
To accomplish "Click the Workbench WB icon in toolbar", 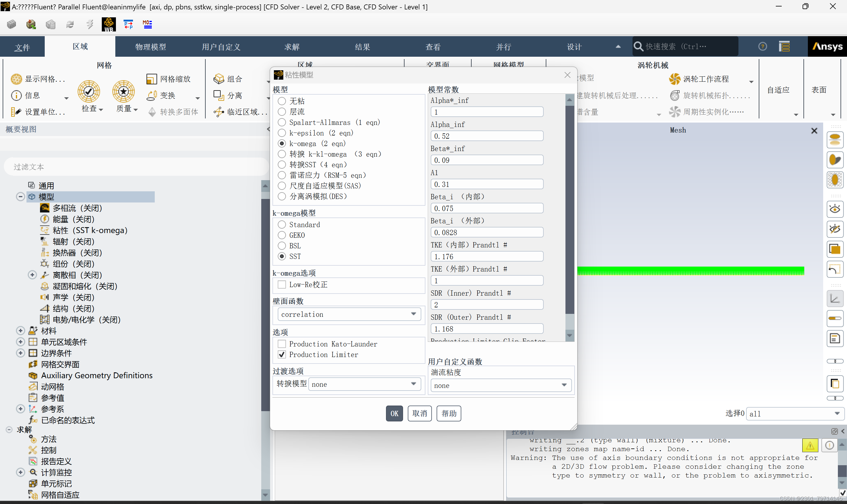I will point(109,24).
